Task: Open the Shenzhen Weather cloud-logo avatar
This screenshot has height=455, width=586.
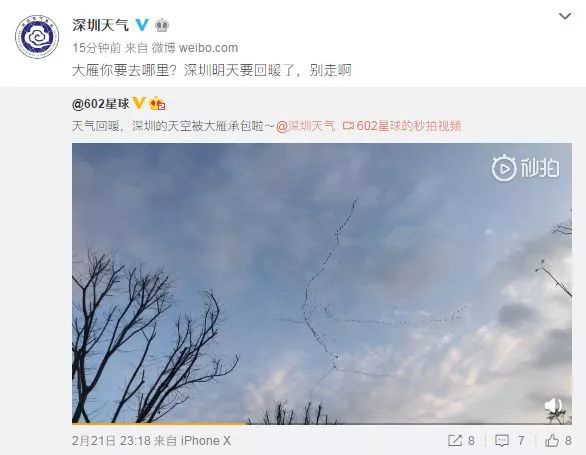Action: coord(37,37)
